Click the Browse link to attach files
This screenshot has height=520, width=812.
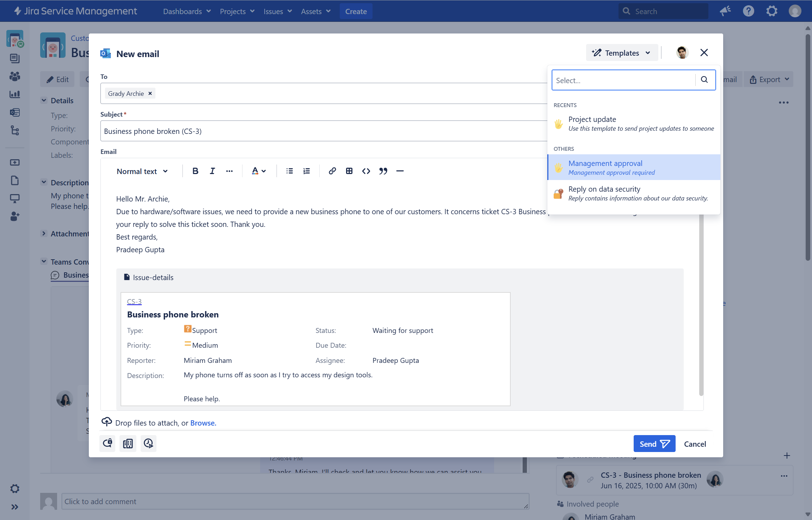(x=203, y=423)
